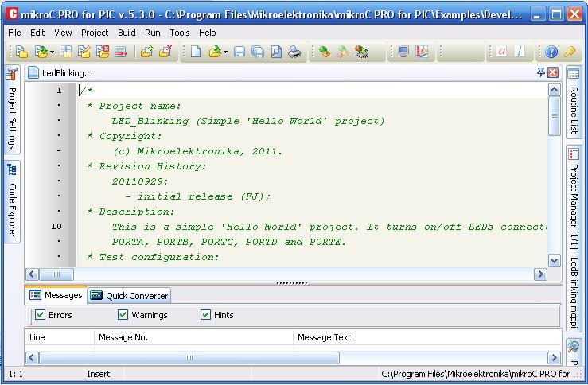Click the Build and Program icon
Image resolution: width=588 pixels, height=385 pixels.
coord(361,52)
